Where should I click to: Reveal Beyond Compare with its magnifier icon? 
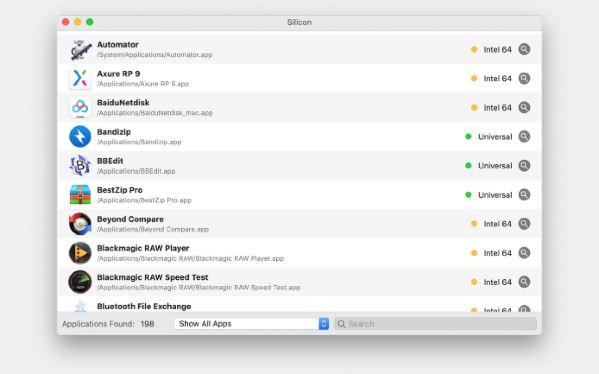pos(524,224)
